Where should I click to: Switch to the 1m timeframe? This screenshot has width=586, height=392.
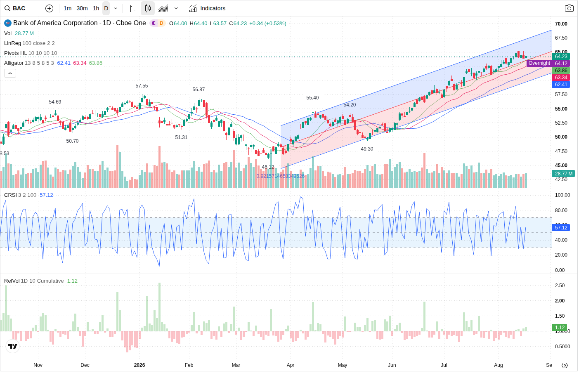[68, 8]
